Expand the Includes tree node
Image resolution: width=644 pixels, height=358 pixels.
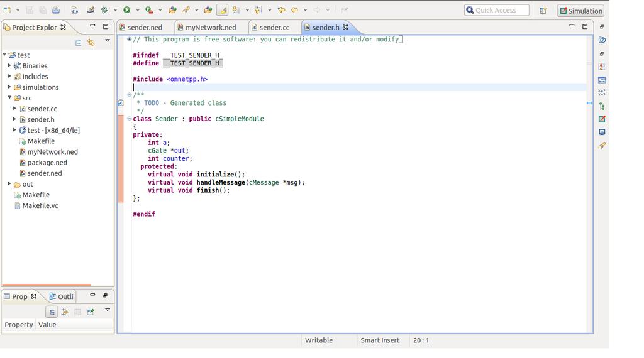(x=9, y=76)
